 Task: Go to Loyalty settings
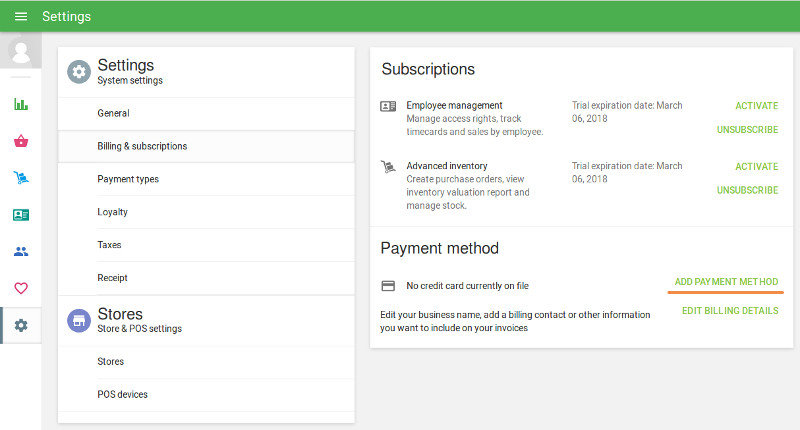[112, 213]
